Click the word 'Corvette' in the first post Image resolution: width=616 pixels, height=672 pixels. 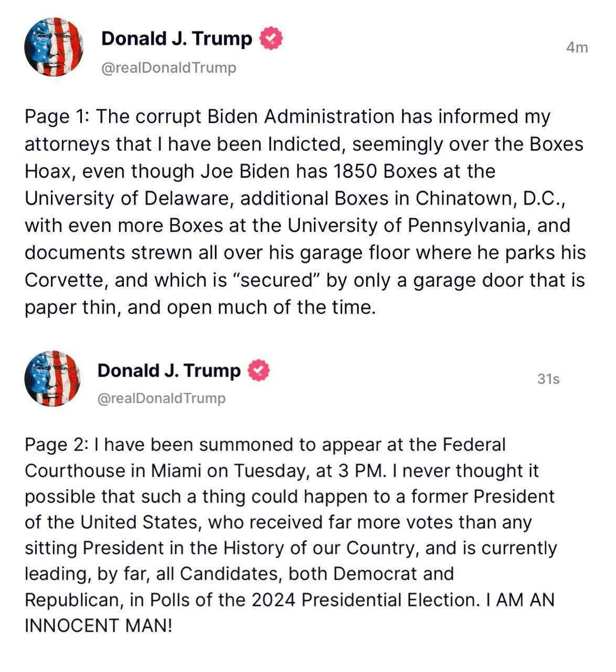[66, 280]
